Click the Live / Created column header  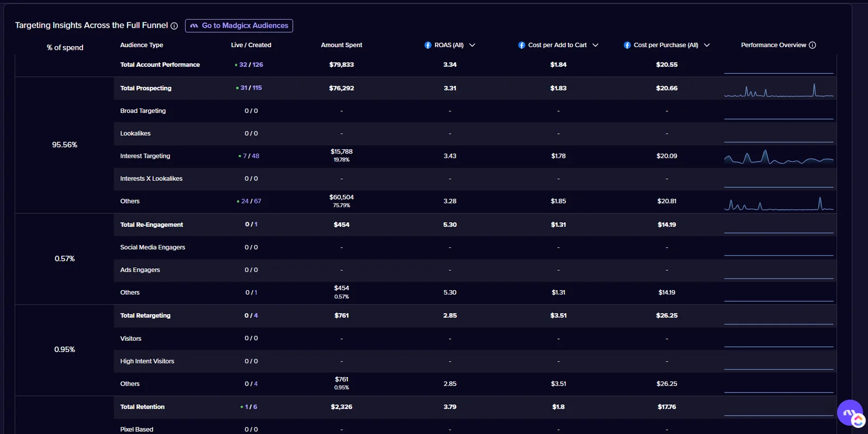251,45
